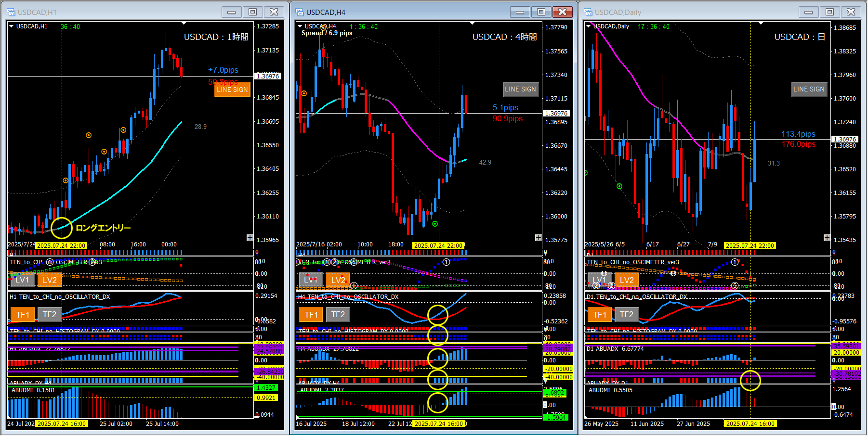868x436 pixels.
Task: Open the USDCAD,H4 window title bar icon menu
Action: (300, 12)
